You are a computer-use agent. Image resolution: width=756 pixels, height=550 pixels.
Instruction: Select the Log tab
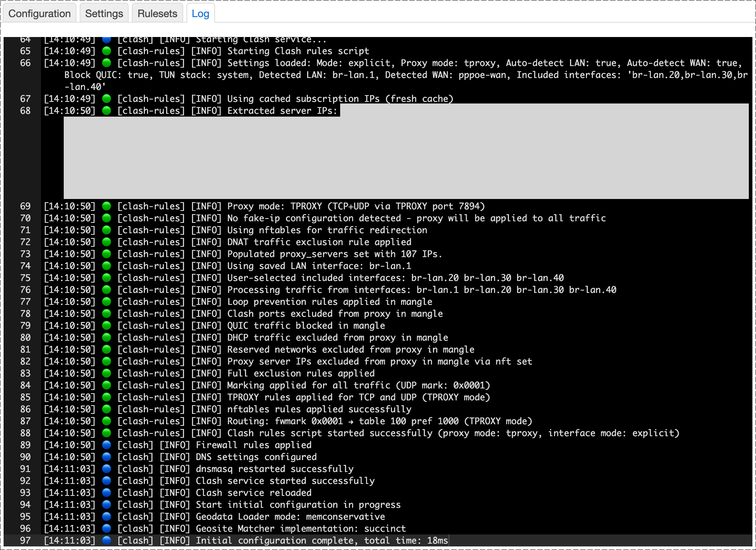(x=200, y=14)
